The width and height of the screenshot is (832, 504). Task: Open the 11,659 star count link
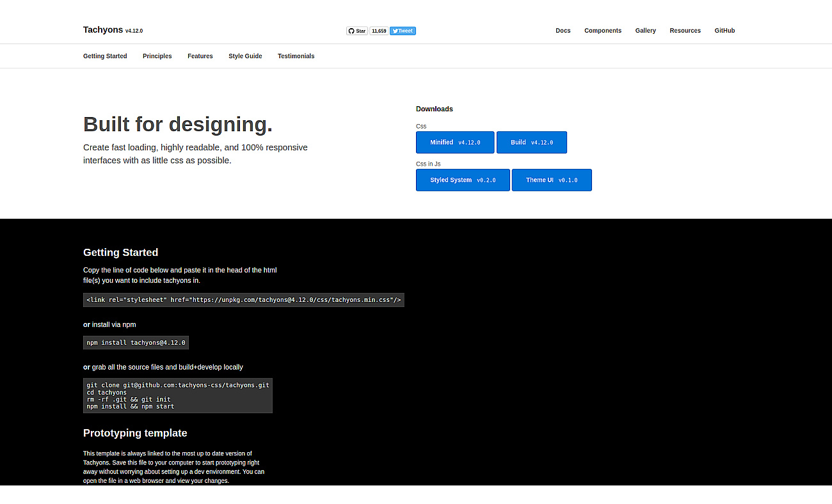pos(379,31)
